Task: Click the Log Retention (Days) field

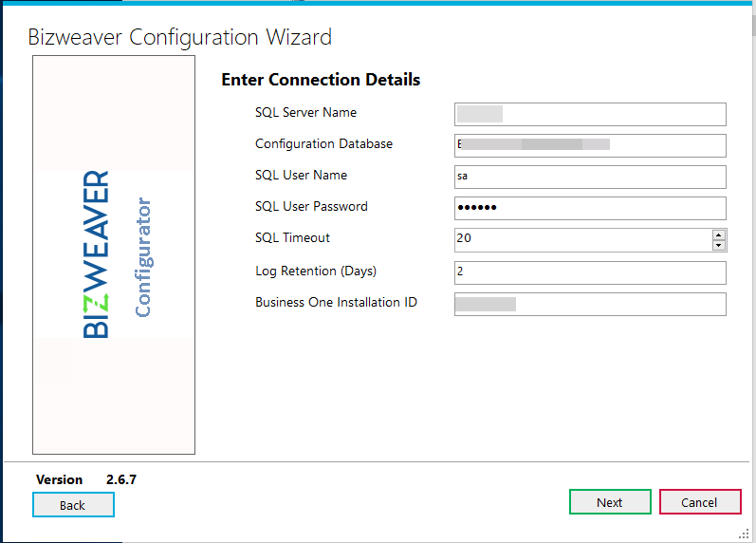Action: (590, 272)
